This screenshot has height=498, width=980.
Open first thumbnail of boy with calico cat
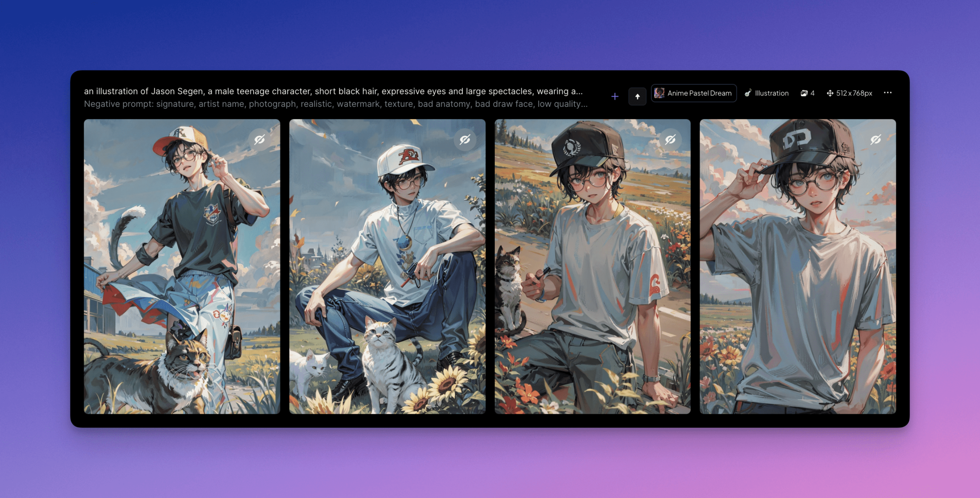[x=182, y=266]
